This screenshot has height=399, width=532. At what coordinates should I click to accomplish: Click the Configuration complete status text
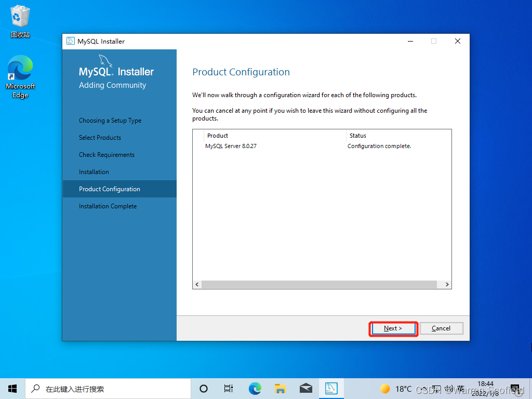tap(379, 146)
